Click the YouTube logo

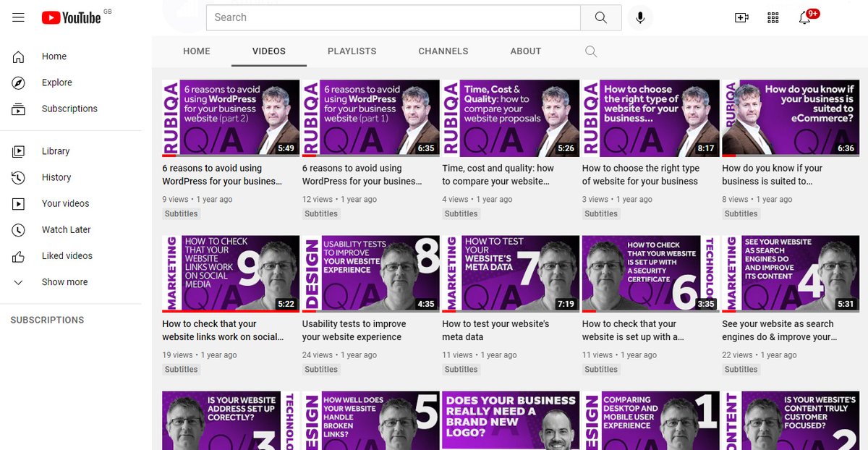coord(71,17)
